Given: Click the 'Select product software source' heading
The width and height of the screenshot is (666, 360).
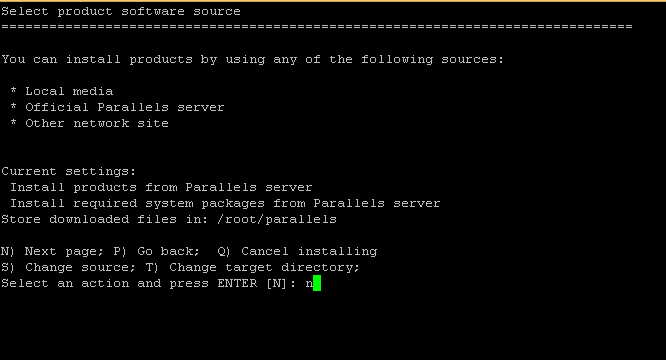Looking at the screenshot, I should point(121,11).
